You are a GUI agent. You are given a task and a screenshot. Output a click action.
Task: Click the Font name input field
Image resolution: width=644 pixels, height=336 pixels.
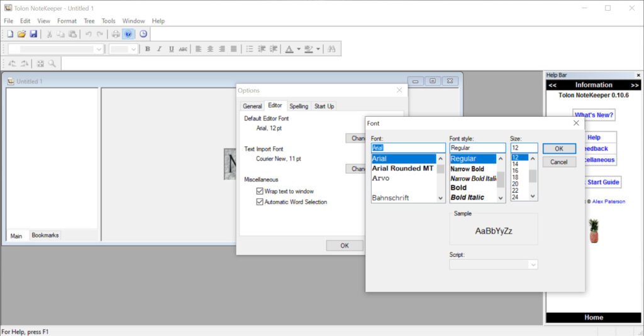click(x=408, y=148)
